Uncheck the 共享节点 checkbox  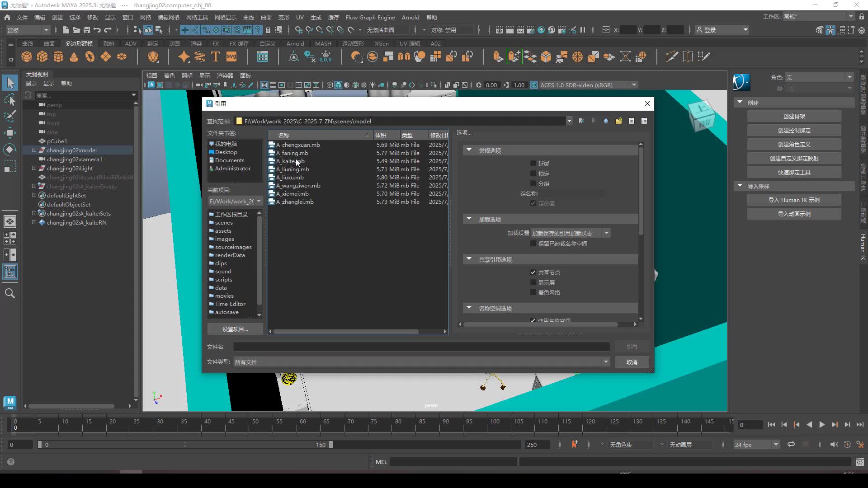tap(533, 272)
